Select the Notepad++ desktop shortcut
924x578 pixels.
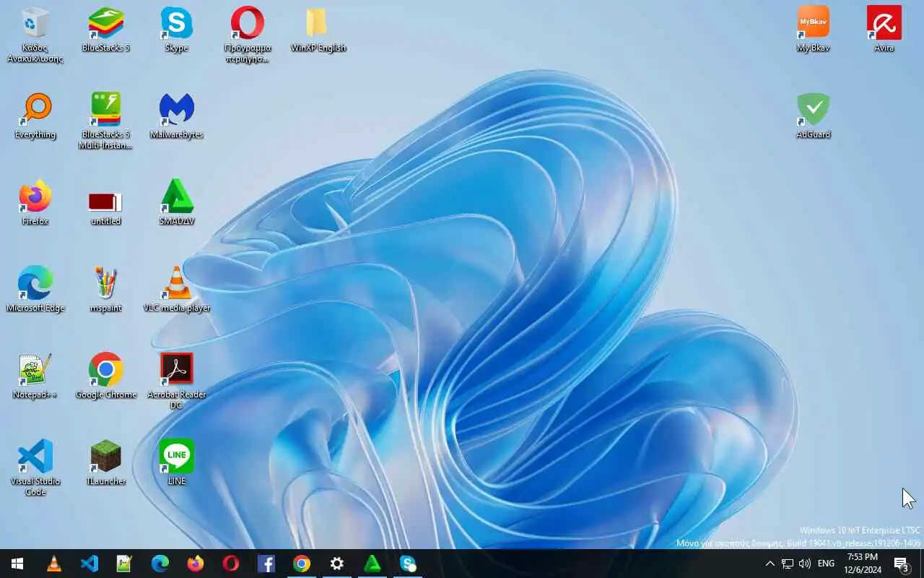click(35, 376)
